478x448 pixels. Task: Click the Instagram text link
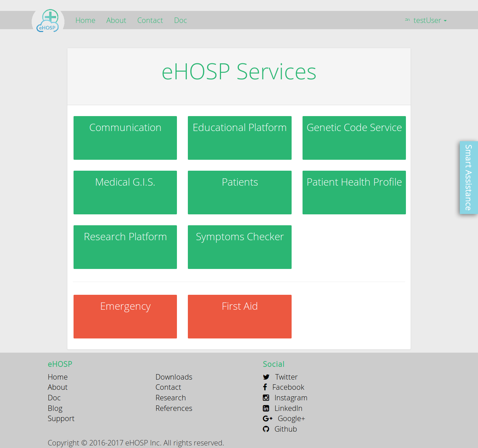point(291,398)
